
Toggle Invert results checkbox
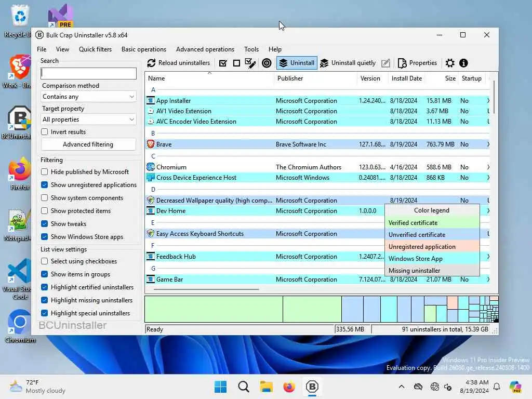pos(45,131)
